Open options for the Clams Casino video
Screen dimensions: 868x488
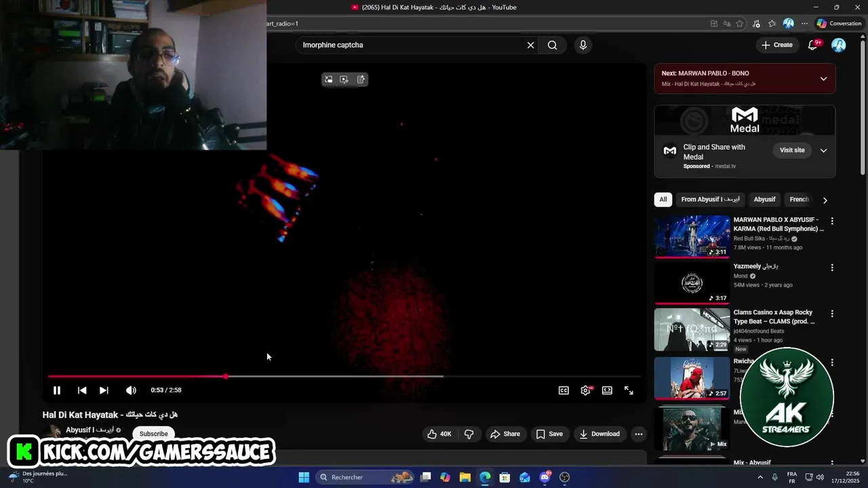832,314
